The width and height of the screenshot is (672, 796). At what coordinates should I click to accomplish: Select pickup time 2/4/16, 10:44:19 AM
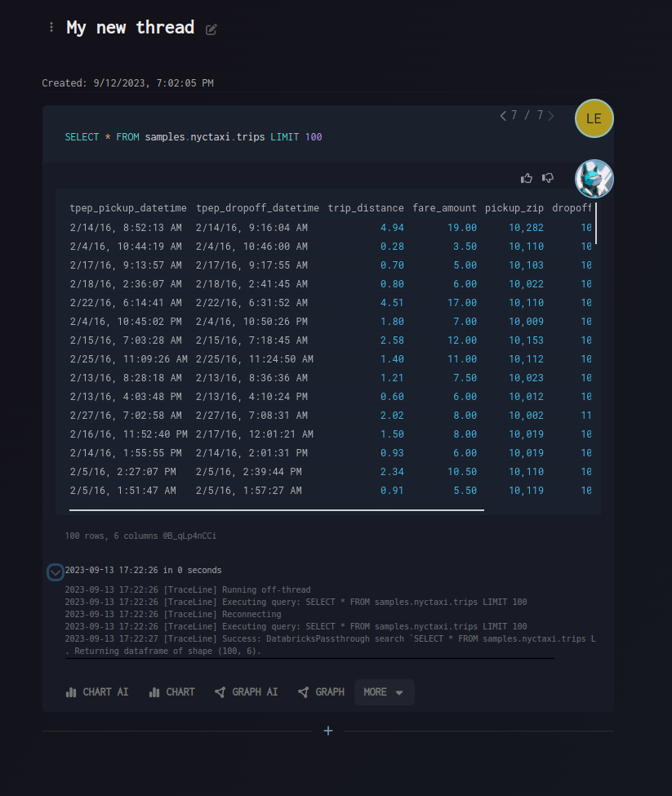click(x=126, y=247)
